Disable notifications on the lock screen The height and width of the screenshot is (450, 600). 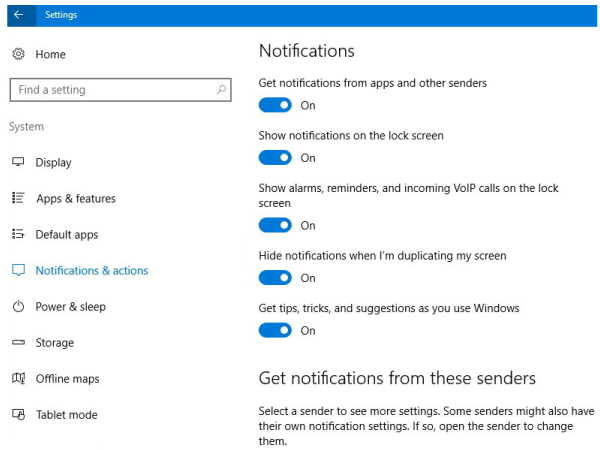click(x=275, y=158)
